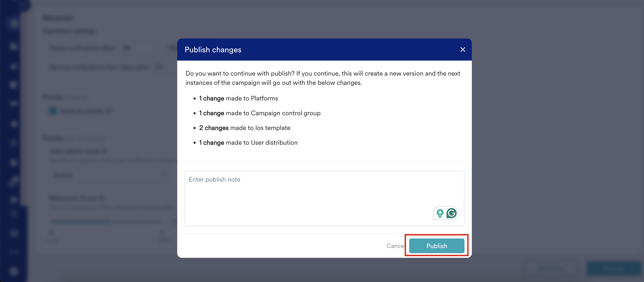Click the Relevance Score slider handle

108,221
